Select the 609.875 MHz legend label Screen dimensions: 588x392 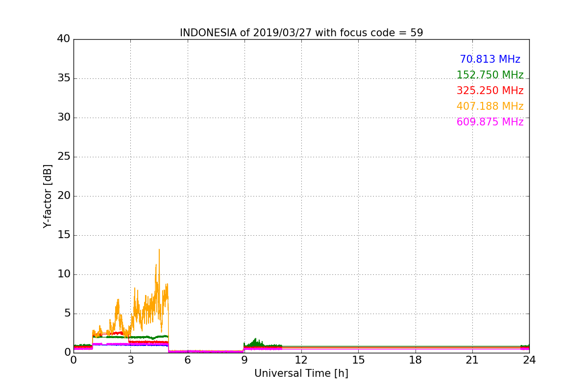coord(490,122)
